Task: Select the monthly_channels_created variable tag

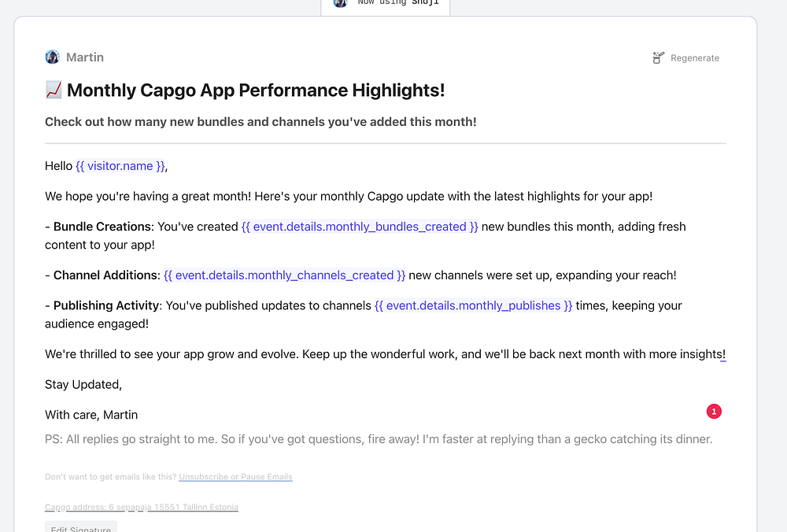Action: pyautogui.click(x=285, y=275)
